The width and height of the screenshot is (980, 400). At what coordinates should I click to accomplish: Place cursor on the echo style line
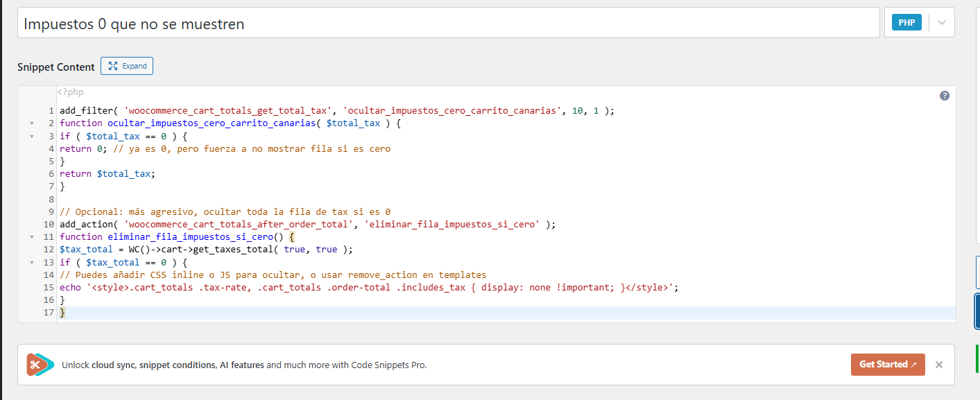368,288
